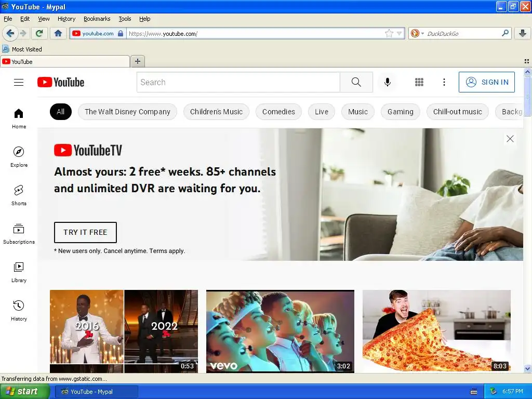Image resolution: width=532 pixels, height=399 pixels.
Task: Click the on-screen keyboard tray icon
Action: [x=474, y=392]
